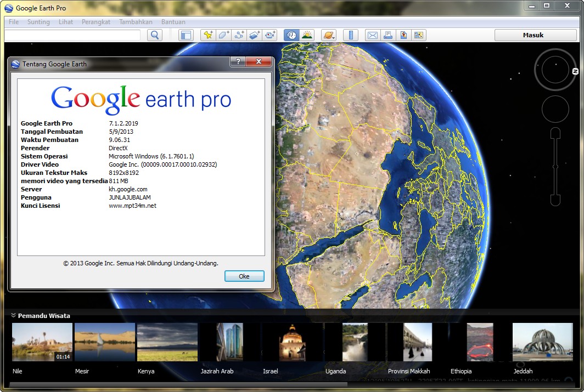Image resolution: width=584 pixels, height=392 pixels.
Task: Toggle sunlight across the landscape
Action: [307, 35]
